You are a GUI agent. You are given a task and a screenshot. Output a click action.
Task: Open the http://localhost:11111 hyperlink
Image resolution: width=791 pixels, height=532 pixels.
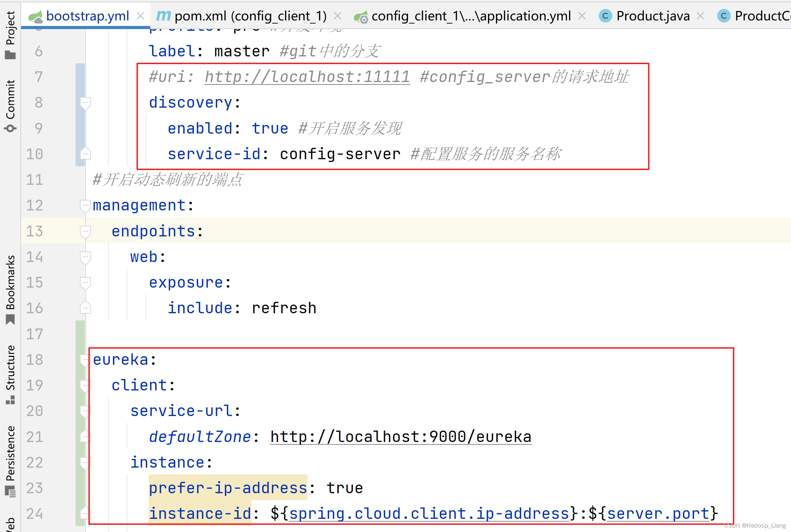(306, 77)
